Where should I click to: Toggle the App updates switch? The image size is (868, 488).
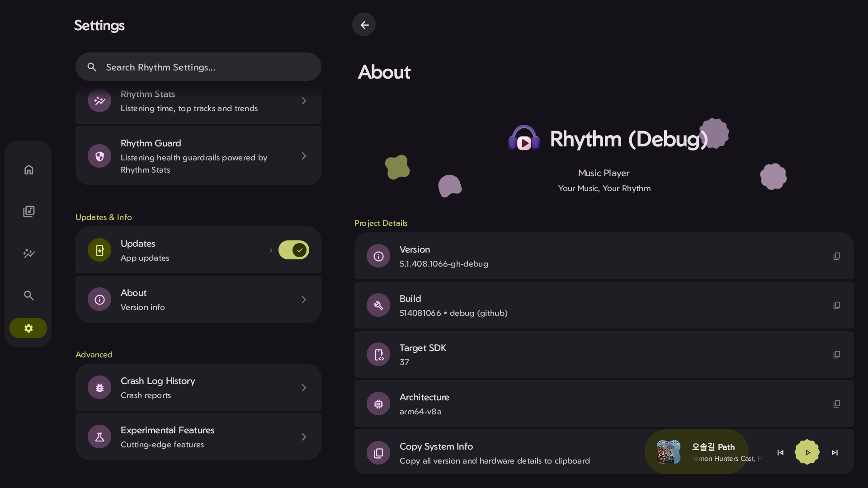293,250
